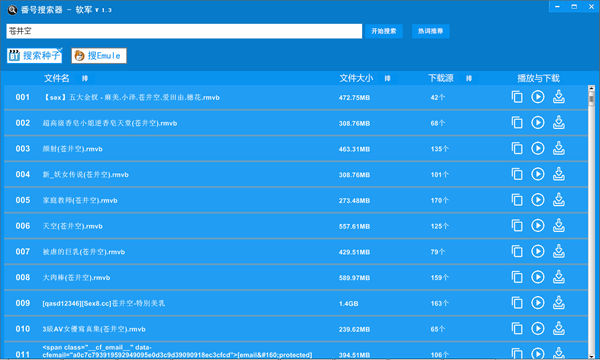
Task: Sort results by 下载源 column
Action: click(469, 78)
